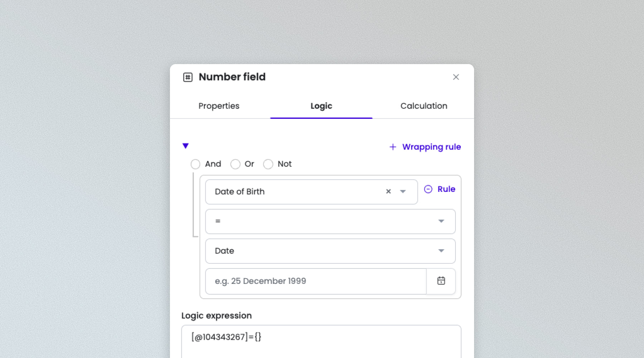Viewport: 644px width, 358px height.
Task: Close the Number field dialog
Action: [x=456, y=77]
